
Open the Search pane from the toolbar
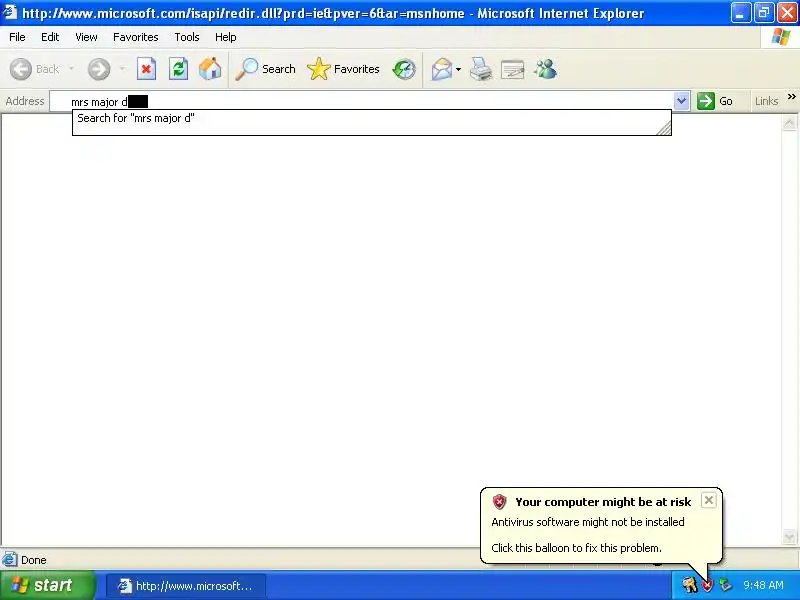(265, 69)
